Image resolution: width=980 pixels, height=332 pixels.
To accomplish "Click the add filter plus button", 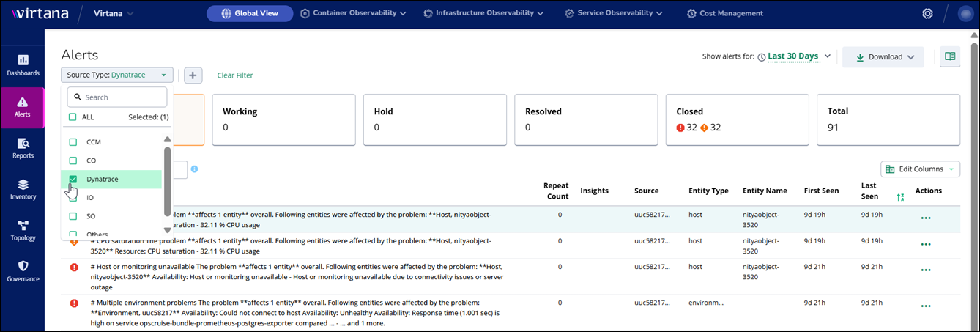I will (193, 75).
